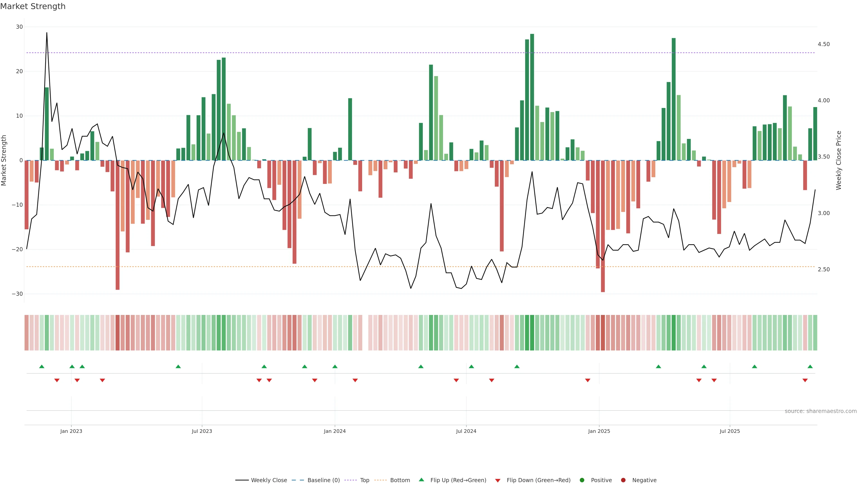The width and height of the screenshot is (868, 488).
Task: Click the Positive green circle legend icon
Action: click(x=582, y=480)
